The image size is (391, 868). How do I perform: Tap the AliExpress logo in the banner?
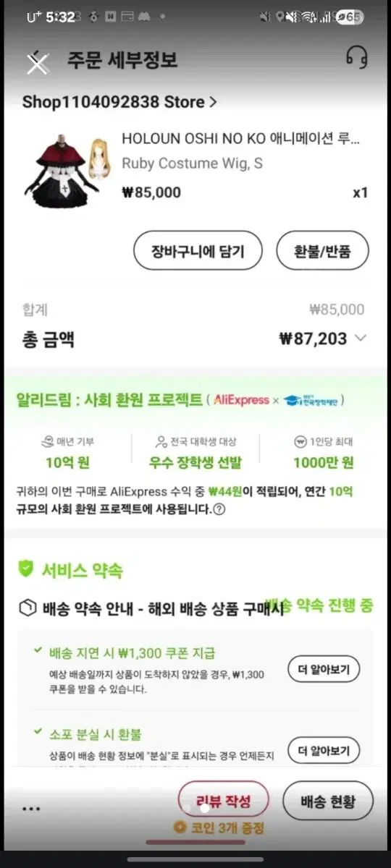point(241,400)
